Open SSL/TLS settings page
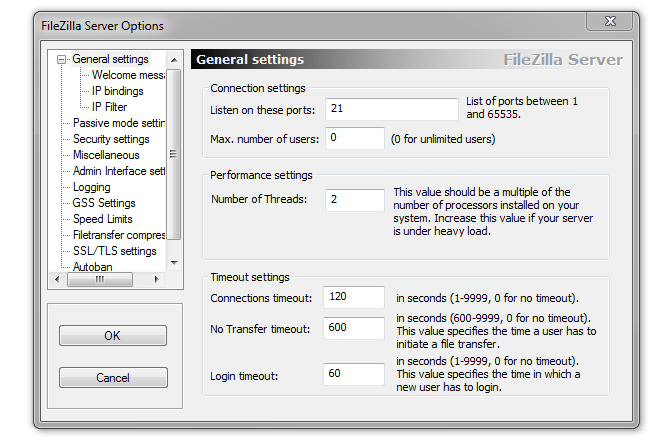Image resolution: width=664 pixels, height=441 pixels. pyautogui.click(x=114, y=251)
